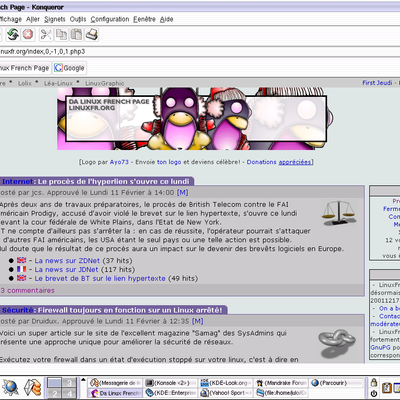Click the Cut scissors icon
The image size is (400, 400).
point(46,34)
